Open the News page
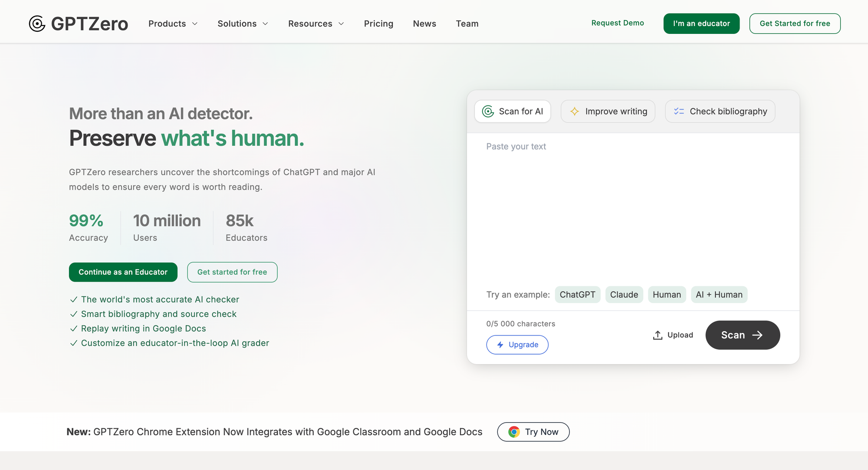The width and height of the screenshot is (868, 470). click(424, 23)
